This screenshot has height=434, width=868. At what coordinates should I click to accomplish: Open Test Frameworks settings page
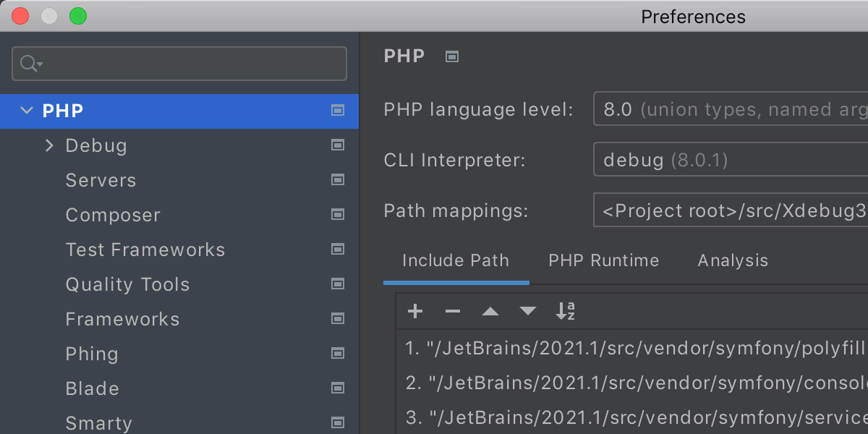pyautogui.click(x=145, y=250)
